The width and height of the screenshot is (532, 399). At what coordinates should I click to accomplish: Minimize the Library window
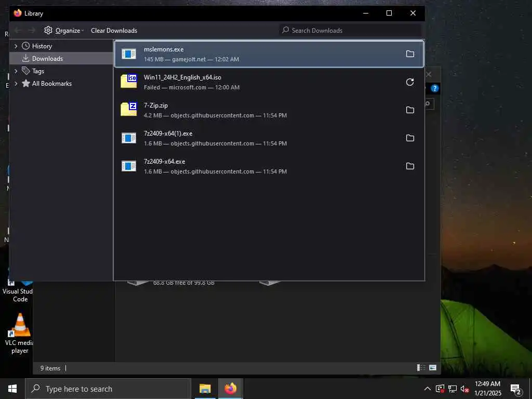click(366, 13)
